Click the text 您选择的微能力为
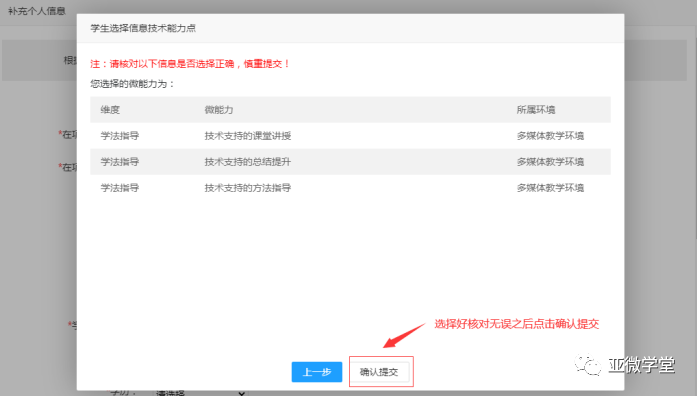Viewport: 698px width, 396px height. tap(132, 84)
